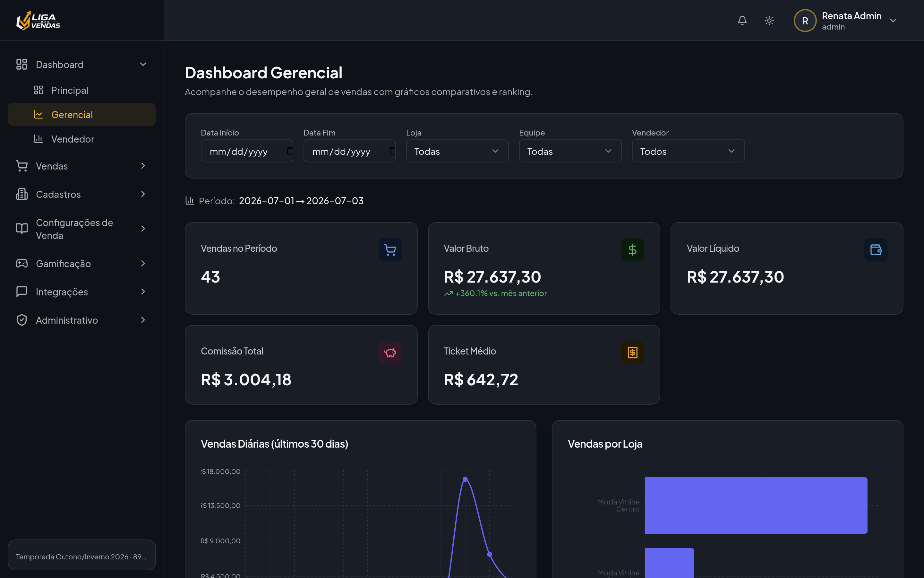The height and width of the screenshot is (578, 924).
Task: Open the Integrações menu
Action: [82, 292]
